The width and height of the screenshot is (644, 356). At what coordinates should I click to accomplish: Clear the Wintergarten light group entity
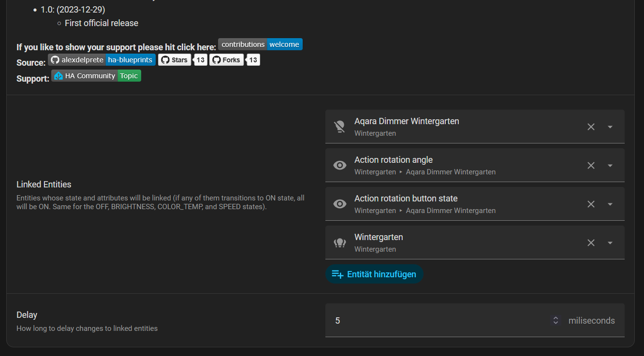[x=591, y=242]
